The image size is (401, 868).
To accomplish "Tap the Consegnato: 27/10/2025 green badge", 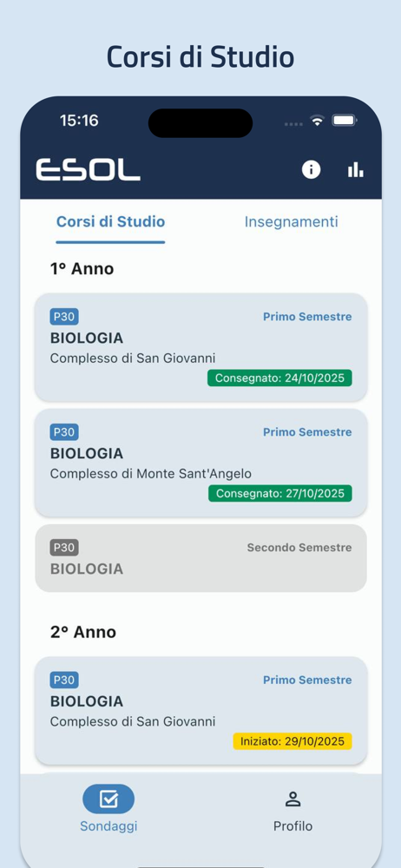I will [279, 493].
